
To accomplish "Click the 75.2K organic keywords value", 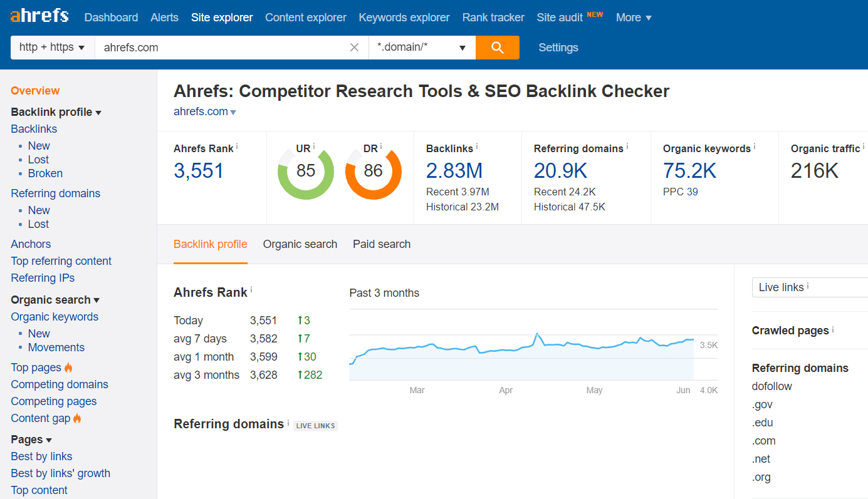I will [689, 170].
